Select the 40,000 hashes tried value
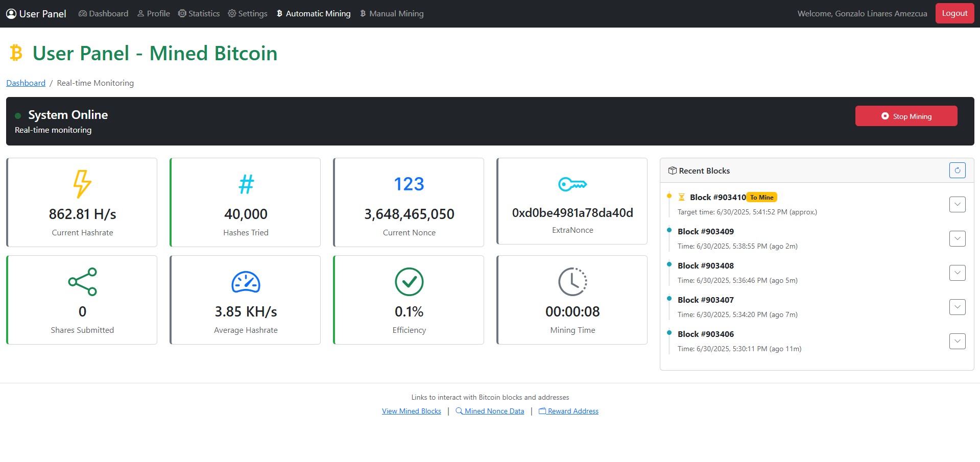 coord(246,214)
